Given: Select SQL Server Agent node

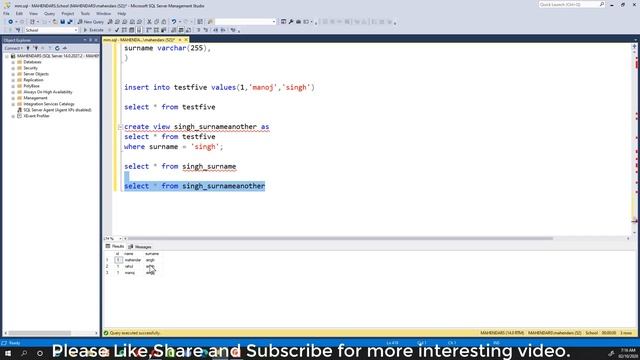Looking at the screenshot, I should [57, 110].
